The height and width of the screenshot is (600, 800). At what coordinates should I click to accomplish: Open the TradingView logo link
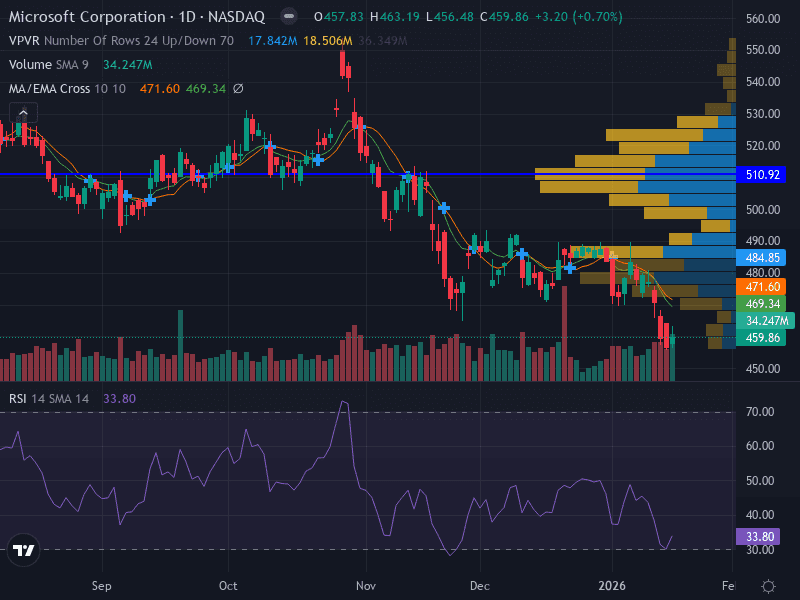click(x=23, y=550)
